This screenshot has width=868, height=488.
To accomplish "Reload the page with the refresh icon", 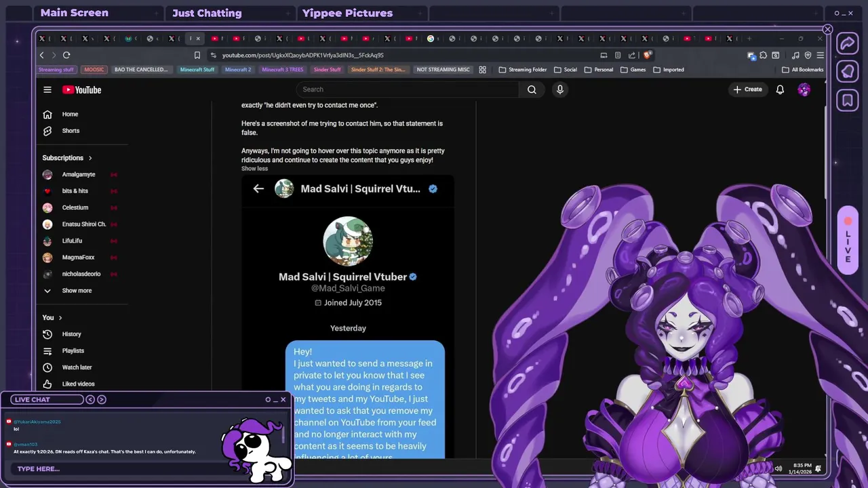I will click(x=66, y=55).
